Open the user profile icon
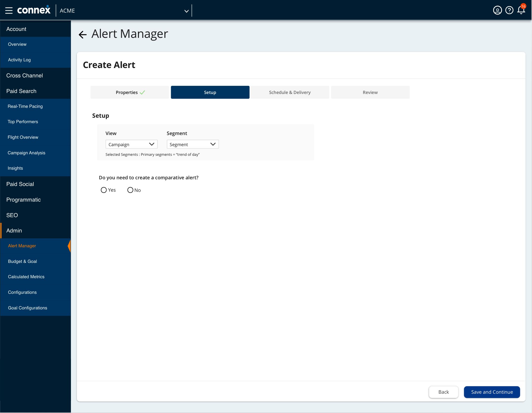Image resolution: width=532 pixels, height=413 pixels. pos(497,10)
